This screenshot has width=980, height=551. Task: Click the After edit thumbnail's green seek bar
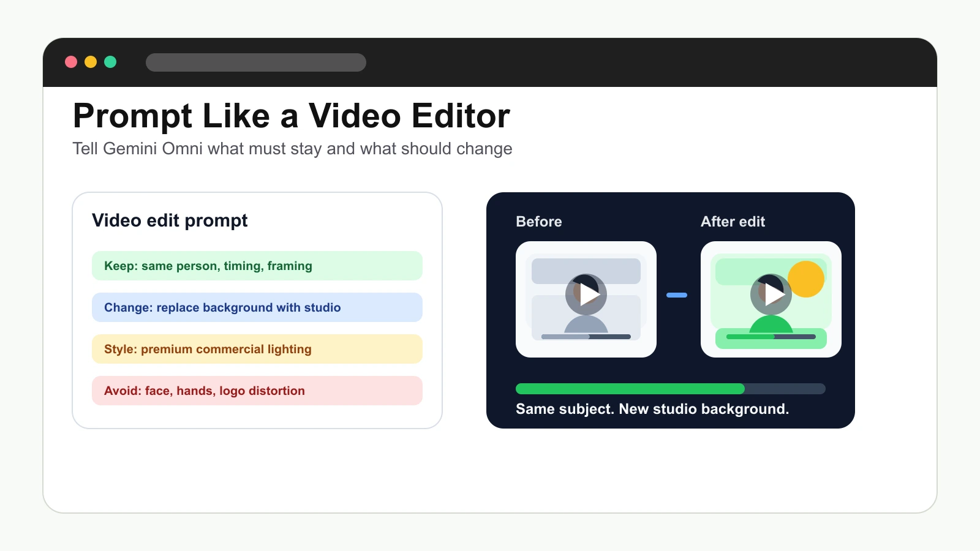point(771,337)
